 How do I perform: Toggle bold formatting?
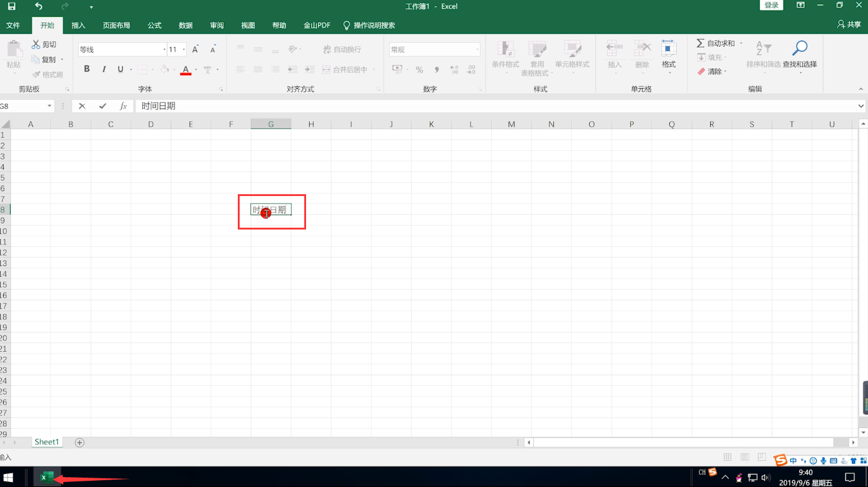tap(87, 69)
